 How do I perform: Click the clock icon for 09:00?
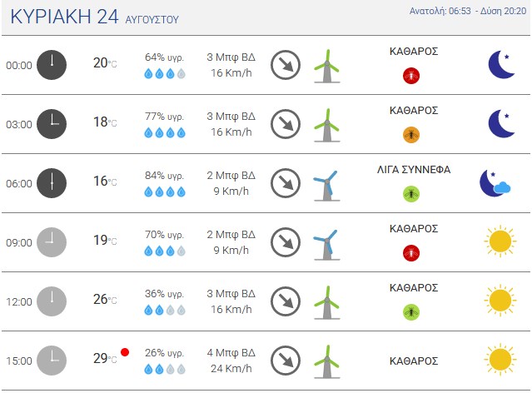coord(52,242)
